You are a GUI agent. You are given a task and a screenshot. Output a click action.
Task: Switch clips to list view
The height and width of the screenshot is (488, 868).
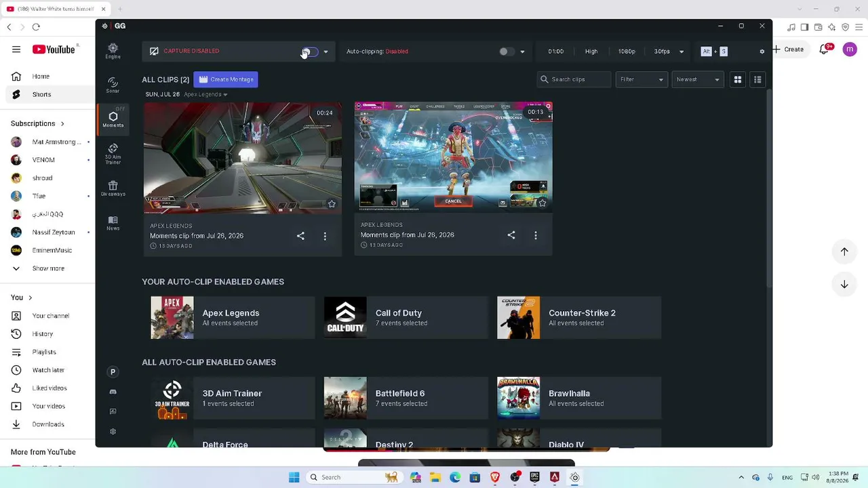pos(757,79)
